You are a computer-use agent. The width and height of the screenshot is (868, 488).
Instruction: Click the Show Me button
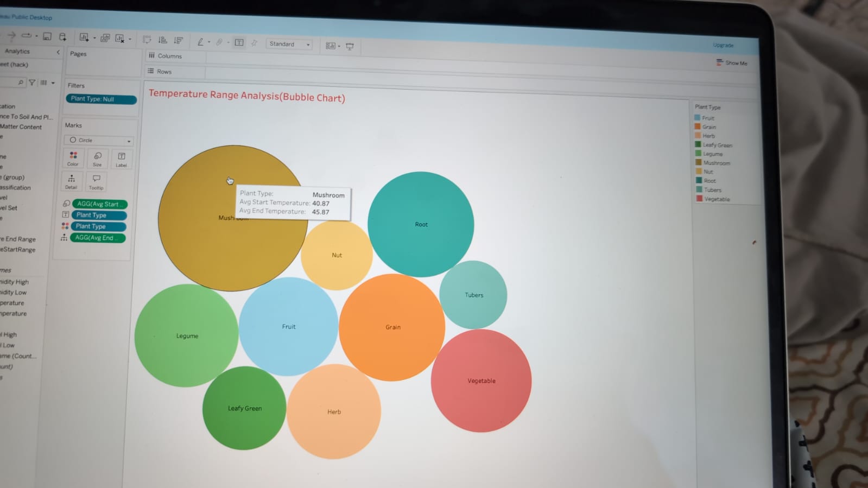click(732, 63)
